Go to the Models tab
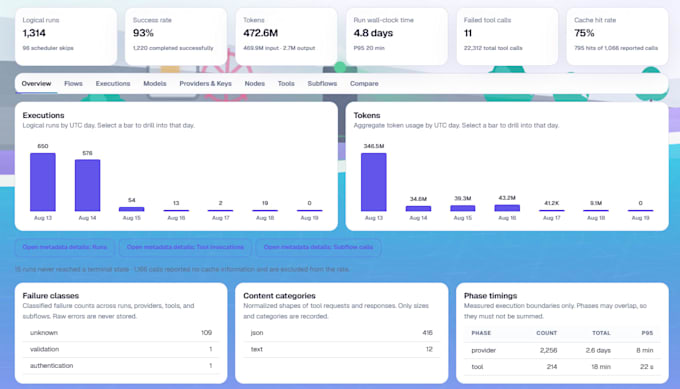Viewport: 680px width, 389px height. pos(155,83)
